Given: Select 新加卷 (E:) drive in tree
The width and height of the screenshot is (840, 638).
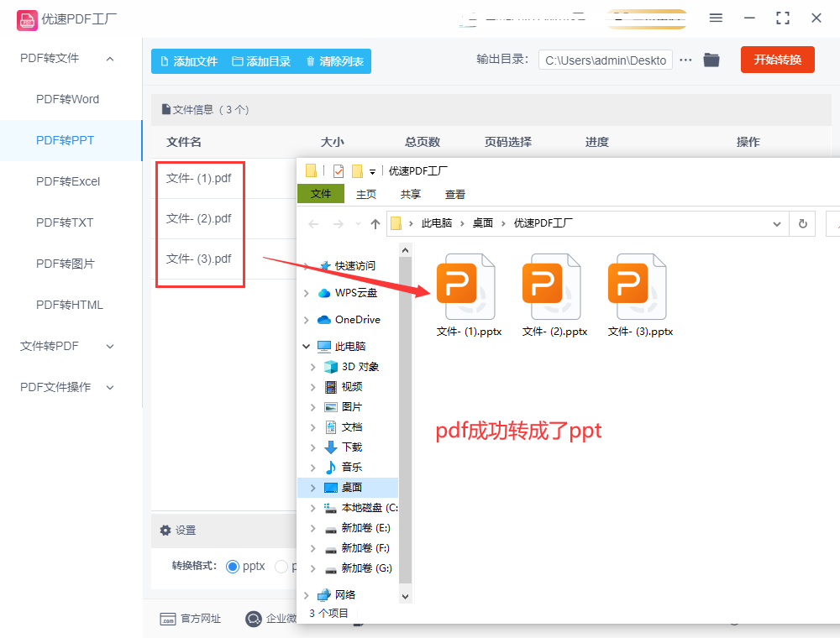Looking at the screenshot, I should pos(357,528).
